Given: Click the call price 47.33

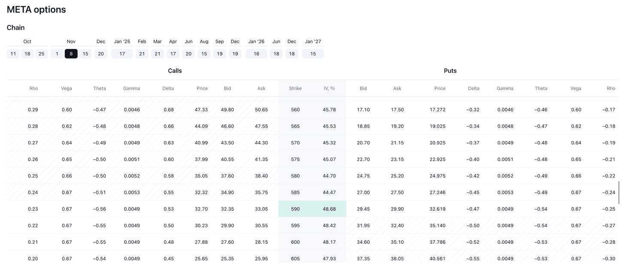Looking at the screenshot, I should pyautogui.click(x=201, y=110).
